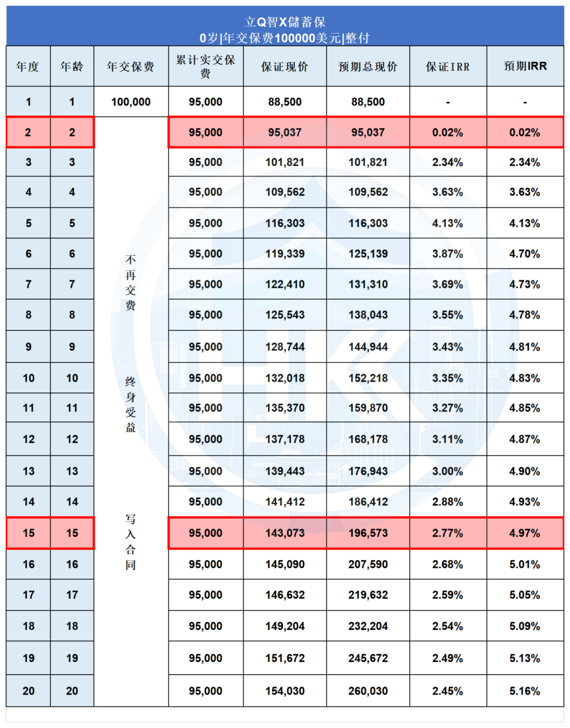Select the 年交保费 column header

[x=131, y=66]
